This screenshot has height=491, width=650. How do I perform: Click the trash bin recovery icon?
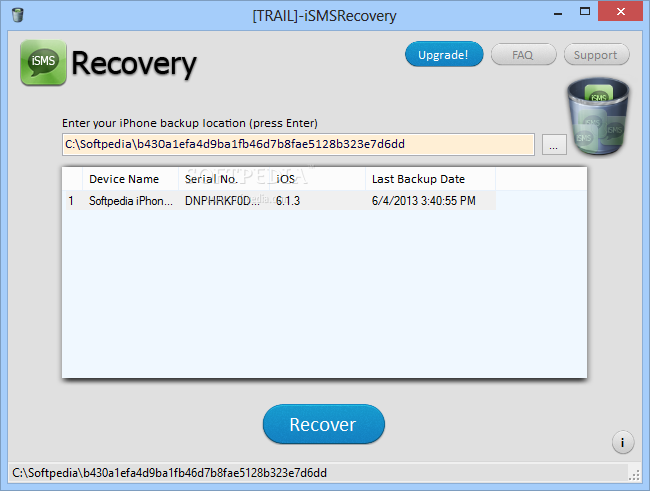coord(598,117)
